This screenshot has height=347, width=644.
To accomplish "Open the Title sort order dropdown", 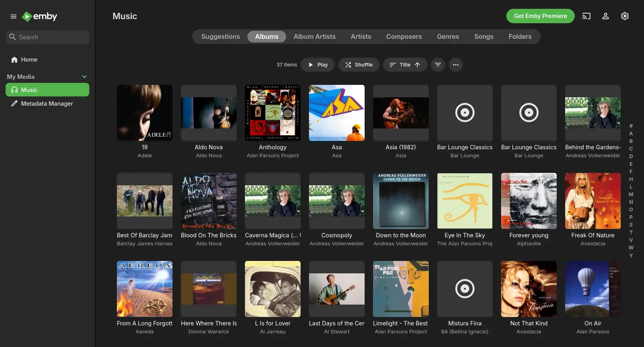I will (x=405, y=65).
